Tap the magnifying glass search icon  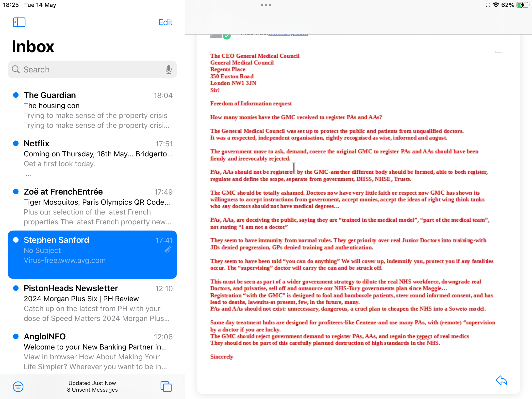[x=16, y=69]
